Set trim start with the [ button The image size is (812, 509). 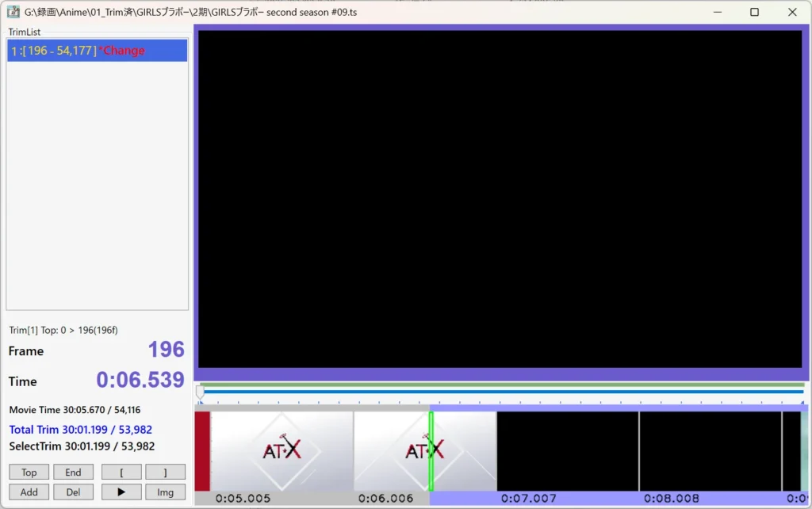click(x=121, y=473)
